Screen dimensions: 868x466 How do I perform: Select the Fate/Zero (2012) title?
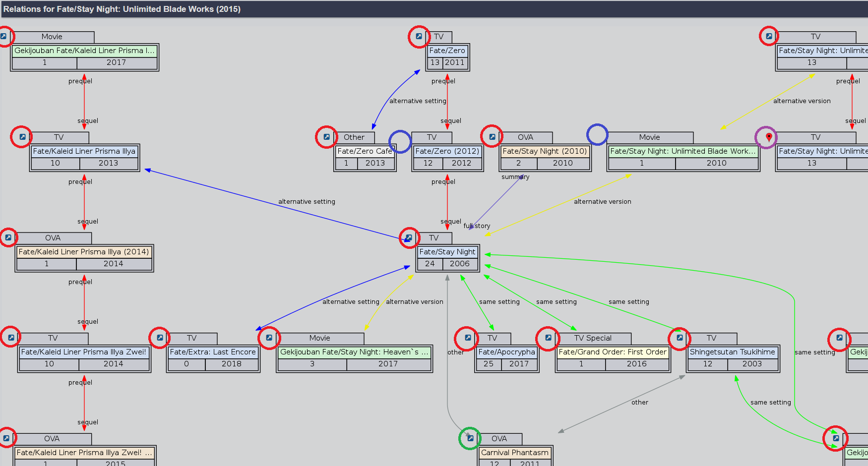(x=447, y=151)
